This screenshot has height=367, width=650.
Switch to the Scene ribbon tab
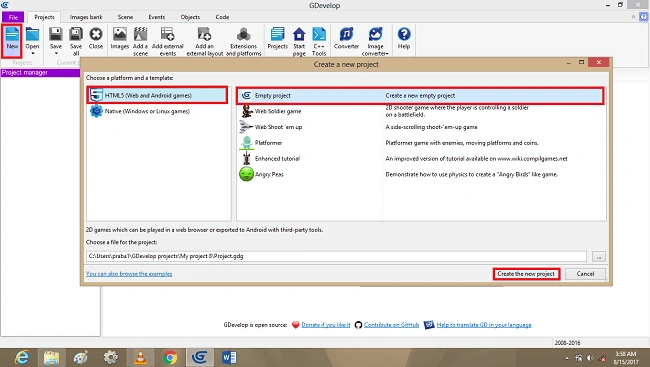pos(125,17)
